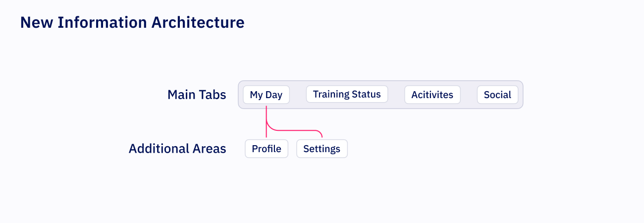
Task: Select the Social tab
Action: pos(497,95)
